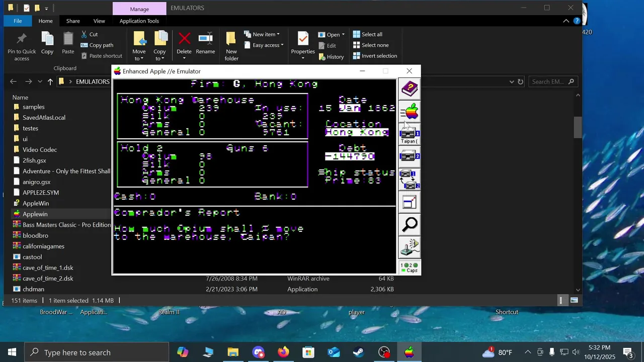644x362 pixels.
Task: Click the Copy icon in Clipboard group
Action: coord(47,43)
